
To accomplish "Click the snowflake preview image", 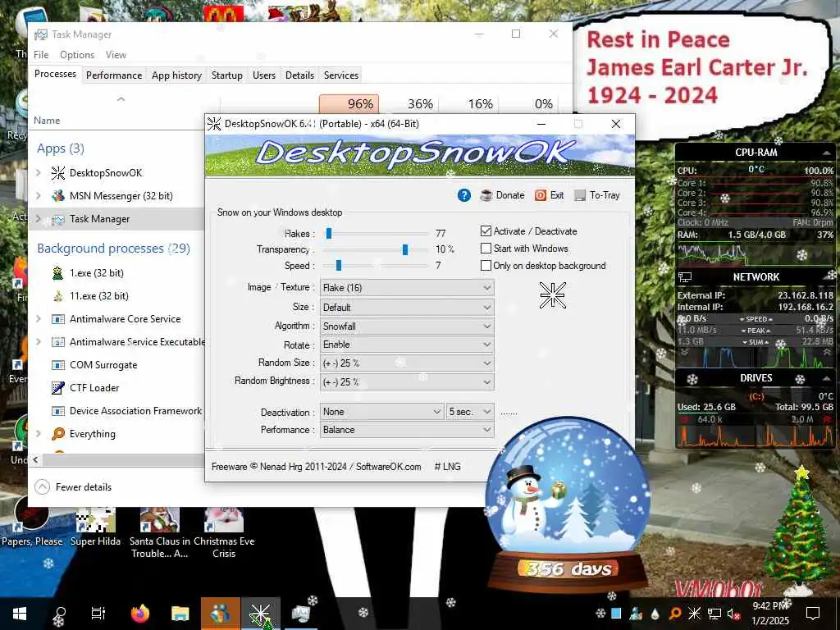I will [x=552, y=295].
